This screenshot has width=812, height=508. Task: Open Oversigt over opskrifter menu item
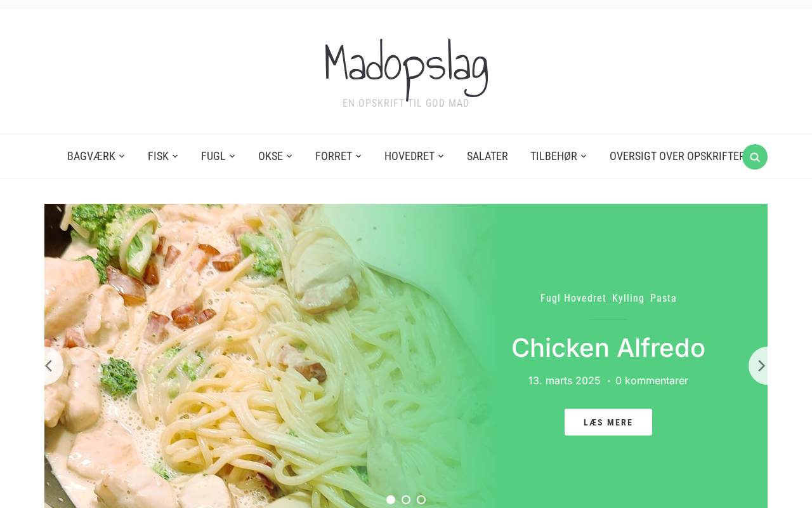point(676,156)
